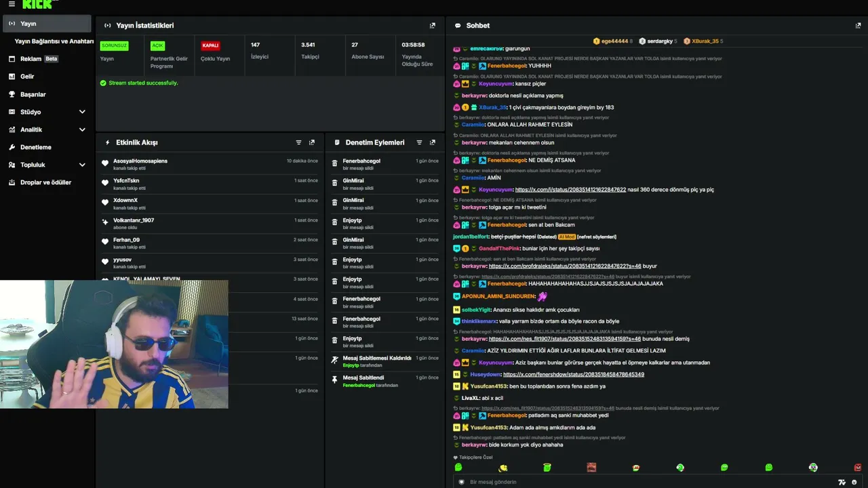Open Yayın Bağlantısı ve Anahtarı page
The width and height of the screenshot is (868, 488).
tap(54, 41)
